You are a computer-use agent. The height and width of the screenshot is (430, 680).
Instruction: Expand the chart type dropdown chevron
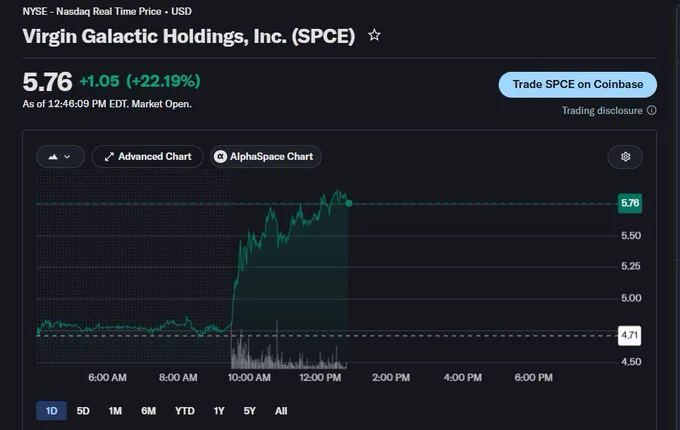tap(67, 157)
